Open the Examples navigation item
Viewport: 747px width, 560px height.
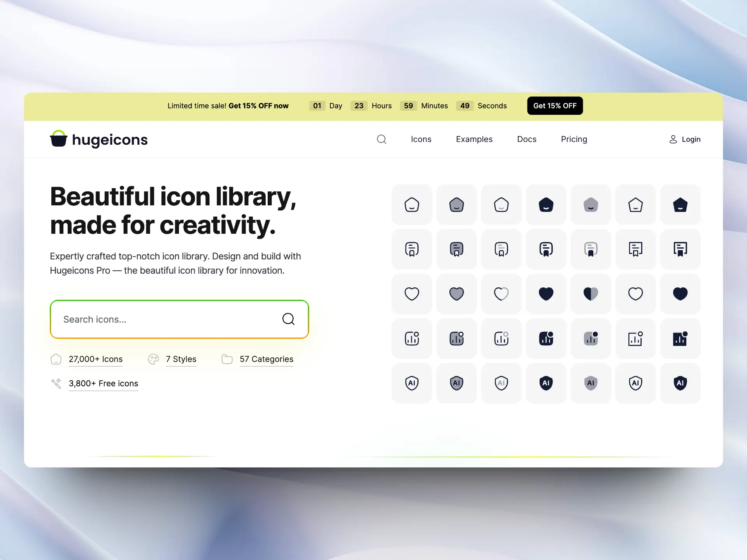pyautogui.click(x=474, y=139)
